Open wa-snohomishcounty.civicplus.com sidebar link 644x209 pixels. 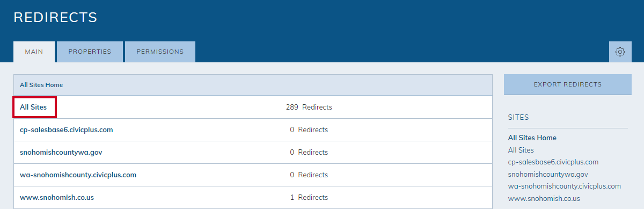pyautogui.click(x=564, y=186)
